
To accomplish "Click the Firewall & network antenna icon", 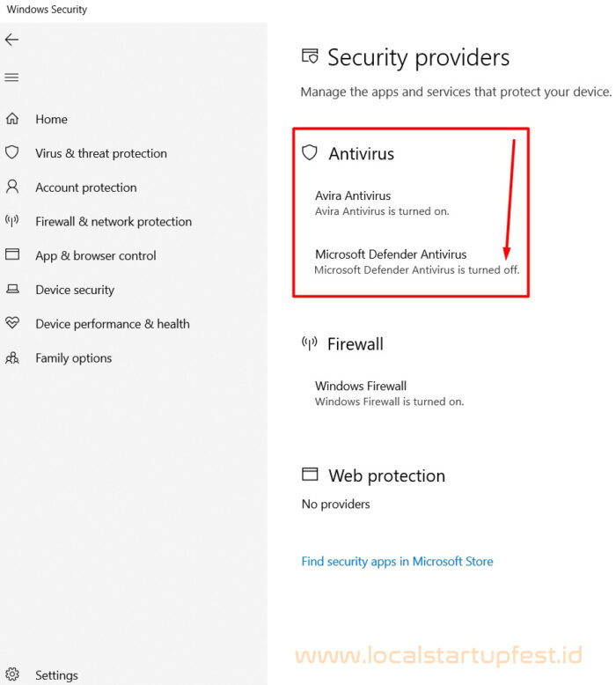I will (x=12, y=221).
